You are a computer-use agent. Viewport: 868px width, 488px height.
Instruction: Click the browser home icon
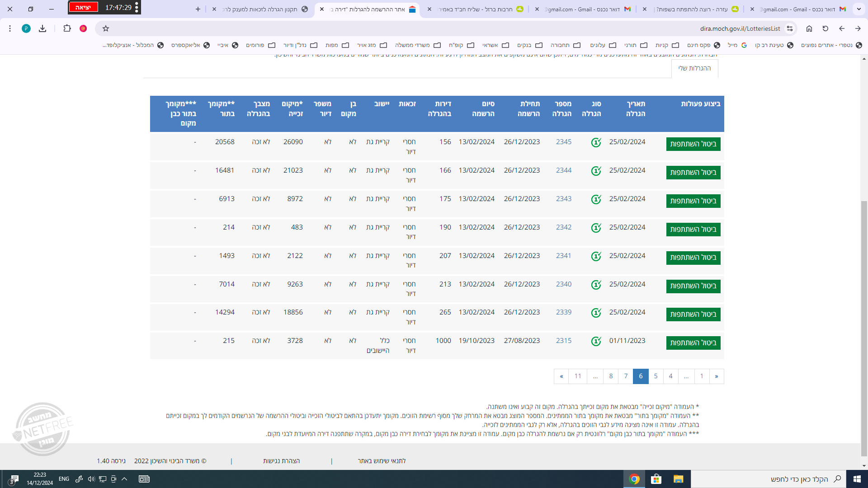tap(809, 28)
